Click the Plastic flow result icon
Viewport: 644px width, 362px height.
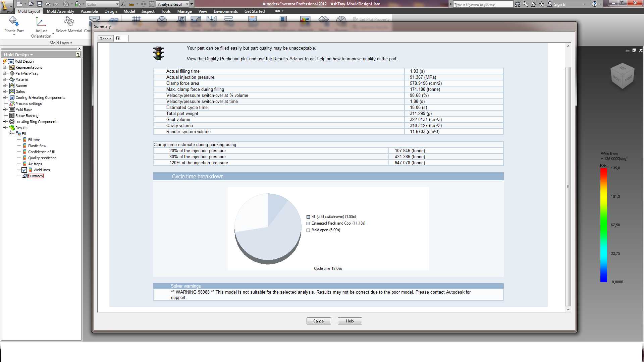(25, 146)
